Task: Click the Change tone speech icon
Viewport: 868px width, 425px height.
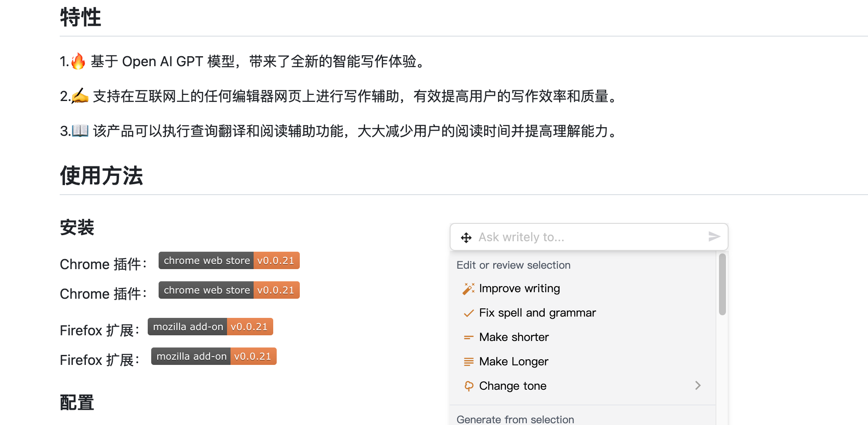Action: [468, 386]
